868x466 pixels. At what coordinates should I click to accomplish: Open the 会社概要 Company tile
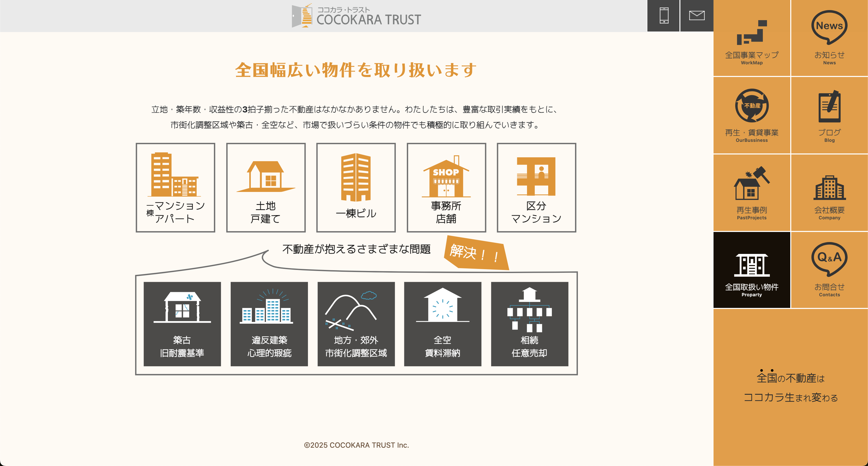click(829, 193)
